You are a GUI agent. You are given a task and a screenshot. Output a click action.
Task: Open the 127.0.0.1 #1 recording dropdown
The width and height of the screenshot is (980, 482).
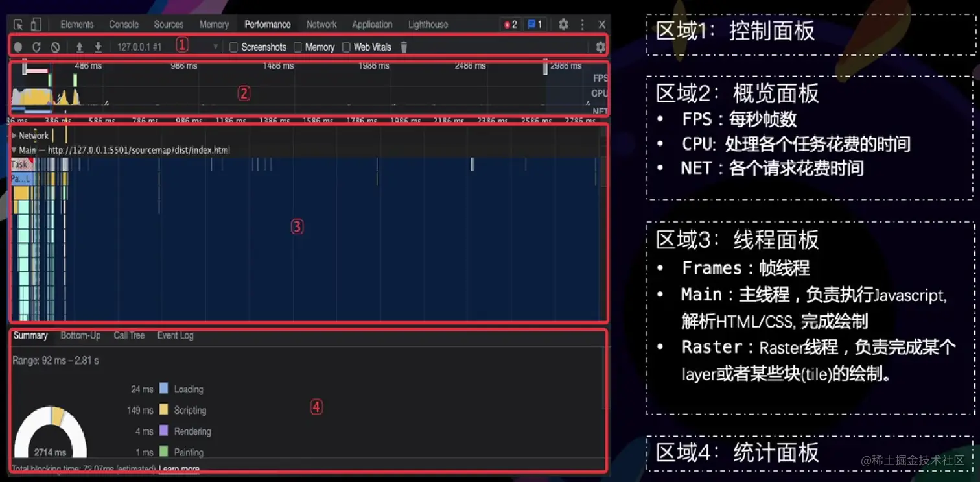167,47
